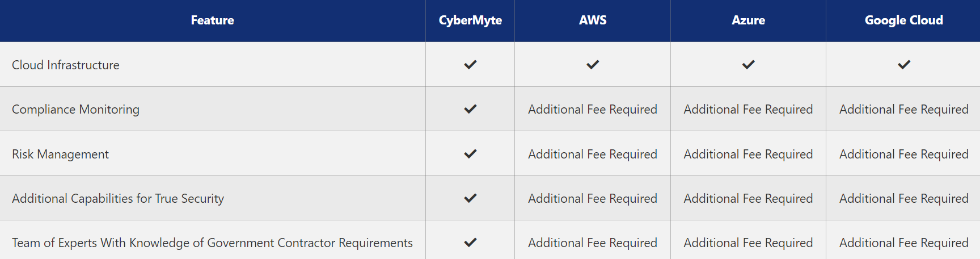Click AWS Additional Fee Required for Compliance Monitoring

[x=593, y=110]
